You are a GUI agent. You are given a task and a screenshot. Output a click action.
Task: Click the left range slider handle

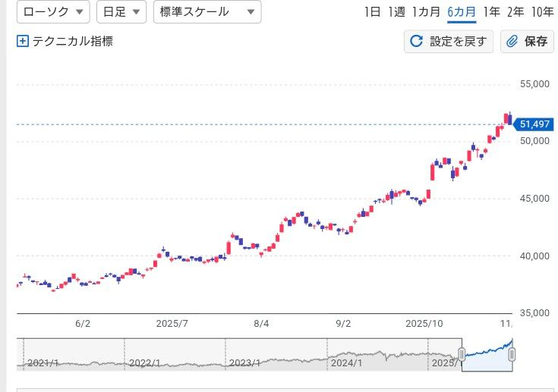pos(462,354)
